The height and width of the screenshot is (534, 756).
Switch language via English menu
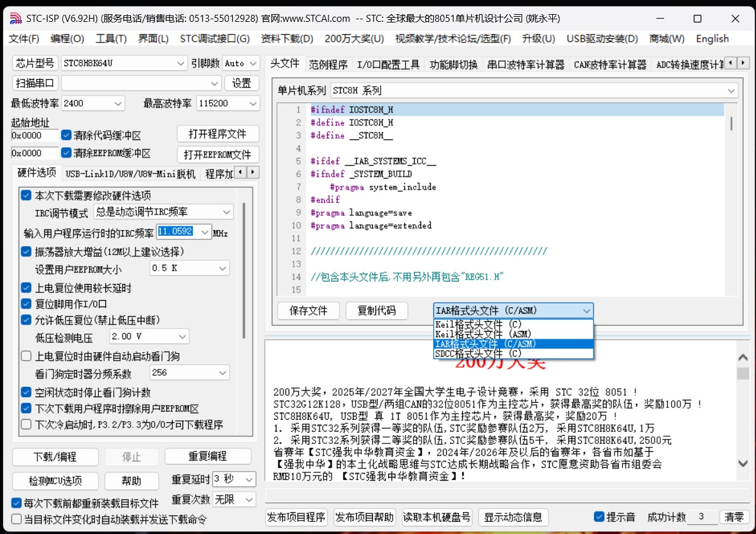point(712,39)
